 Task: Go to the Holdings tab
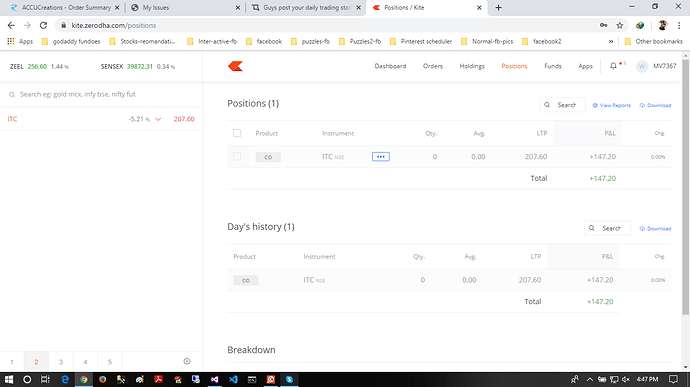click(472, 66)
